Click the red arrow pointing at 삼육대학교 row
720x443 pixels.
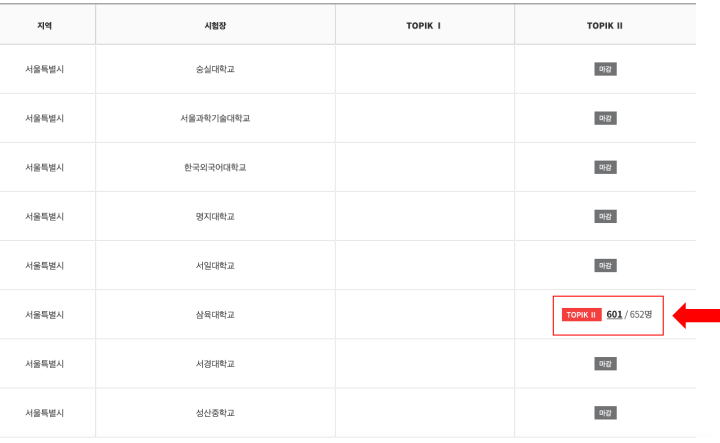click(x=695, y=316)
